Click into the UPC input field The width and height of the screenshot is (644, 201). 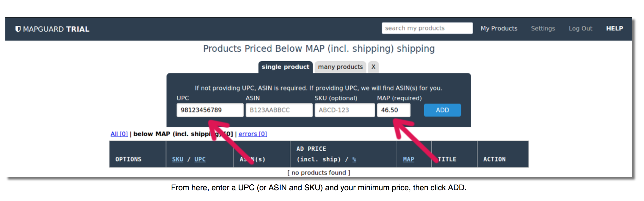[210, 110]
